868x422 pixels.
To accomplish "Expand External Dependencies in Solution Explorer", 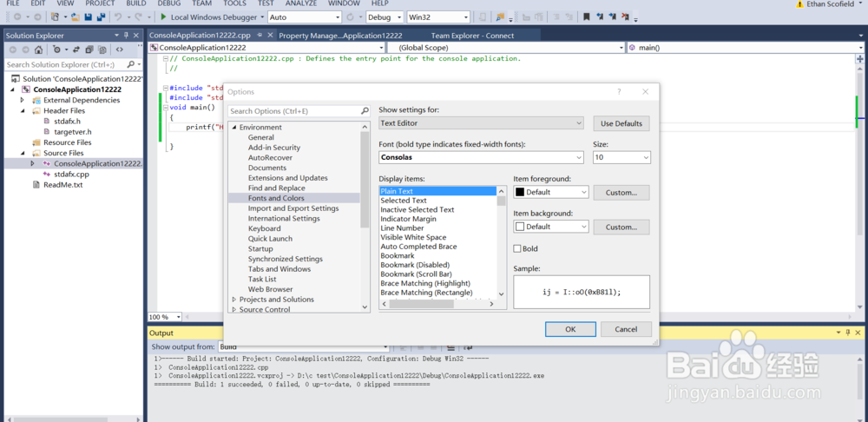I will coord(23,100).
